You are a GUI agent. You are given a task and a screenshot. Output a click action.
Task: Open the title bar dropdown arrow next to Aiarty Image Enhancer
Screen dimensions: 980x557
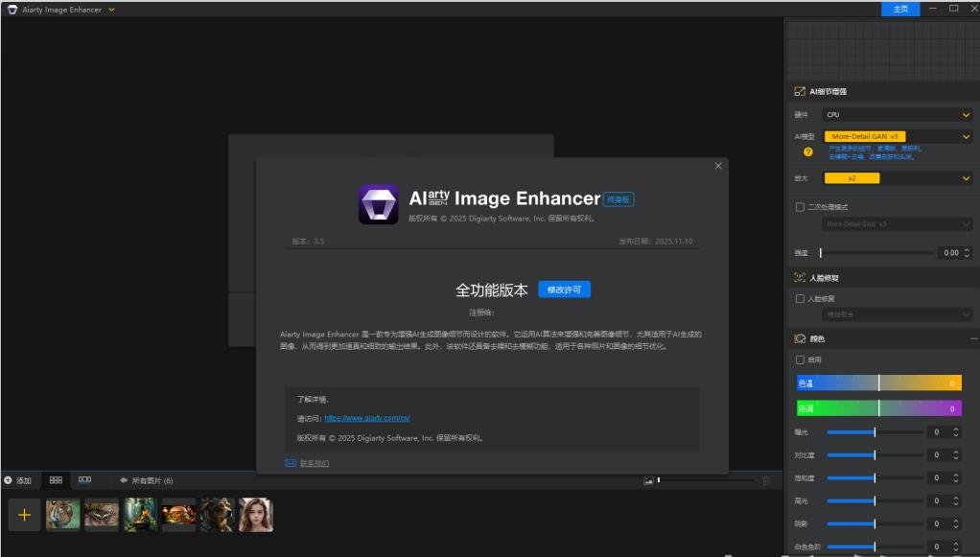click(111, 10)
